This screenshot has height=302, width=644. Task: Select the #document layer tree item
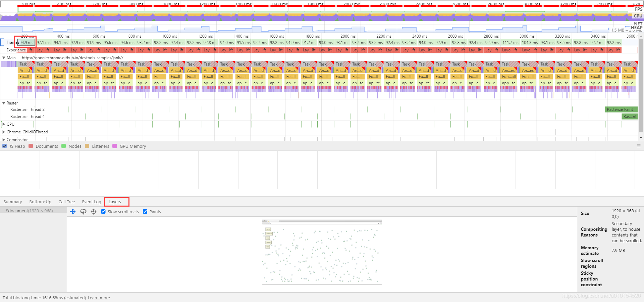pos(33,211)
